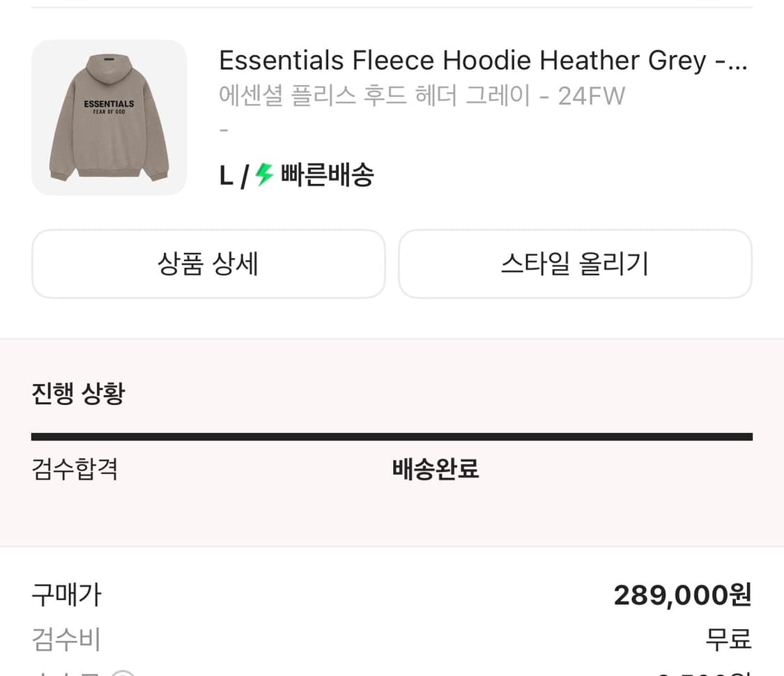Select the 검수합격 status step
Image resolution: width=784 pixels, height=676 pixels.
point(74,470)
